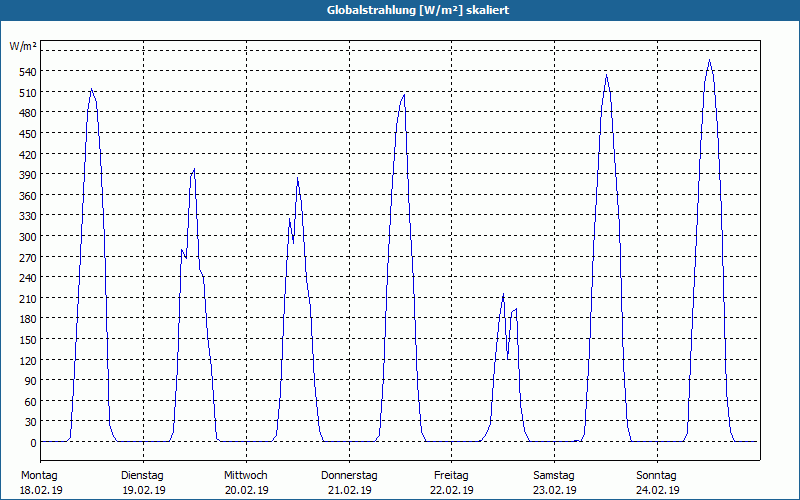Click the 22.02.19 date label
This screenshot has height=500, width=800.
(452, 490)
